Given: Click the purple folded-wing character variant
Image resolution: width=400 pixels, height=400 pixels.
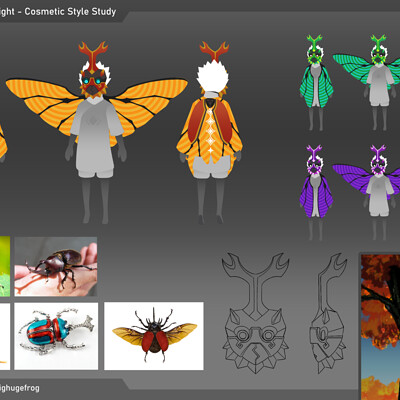Looking at the screenshot, I should pos(316,193).
